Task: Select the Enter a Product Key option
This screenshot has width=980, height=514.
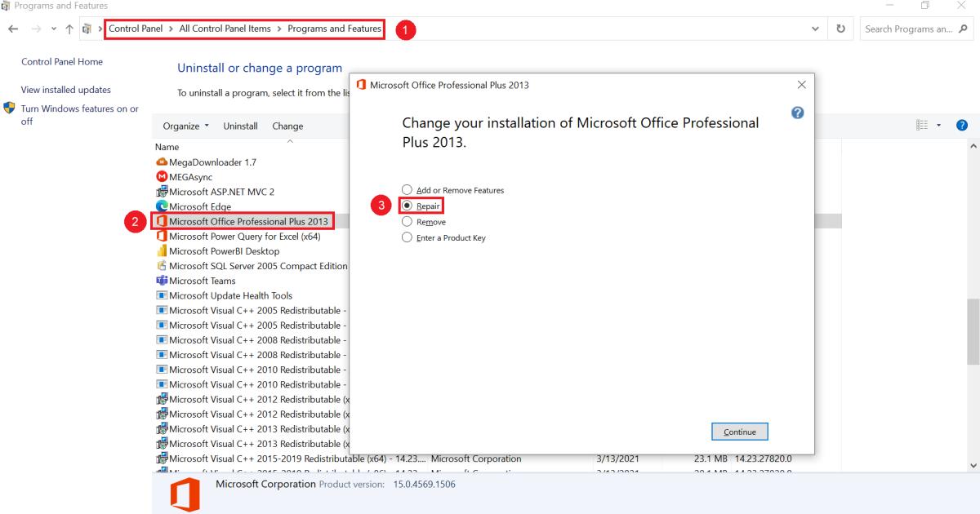Action: (444, 237)
